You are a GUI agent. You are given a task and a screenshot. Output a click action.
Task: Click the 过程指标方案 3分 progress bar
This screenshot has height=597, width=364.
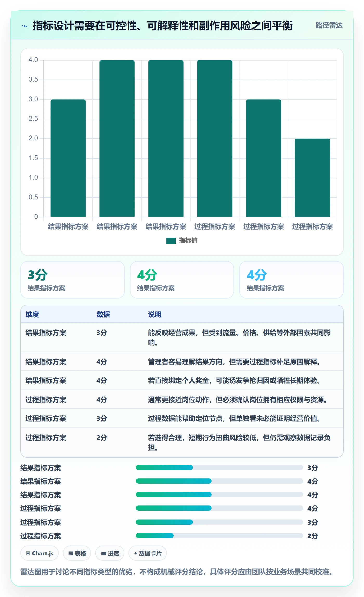219,522
